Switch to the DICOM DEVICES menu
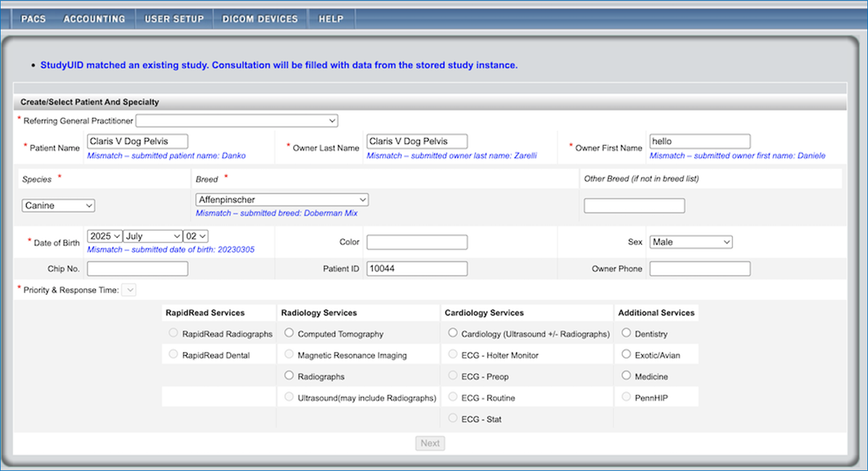The height and width of the screenshot is (471, 868). click(260, 18)
